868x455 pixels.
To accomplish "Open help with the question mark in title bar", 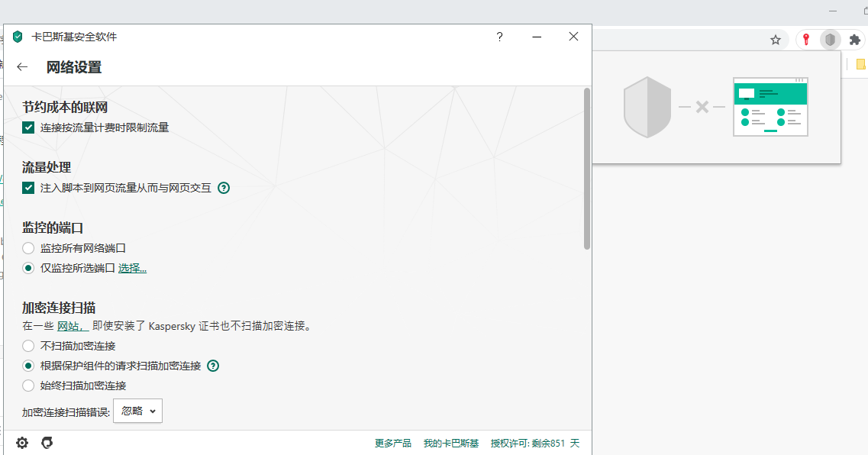I will (x=499, y=37).
